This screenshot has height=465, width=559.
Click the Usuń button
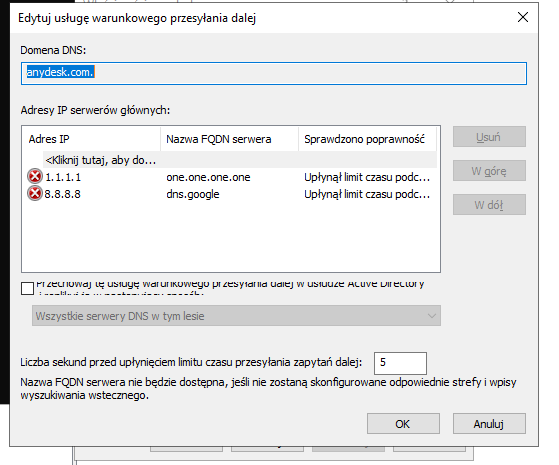[489, 137]
